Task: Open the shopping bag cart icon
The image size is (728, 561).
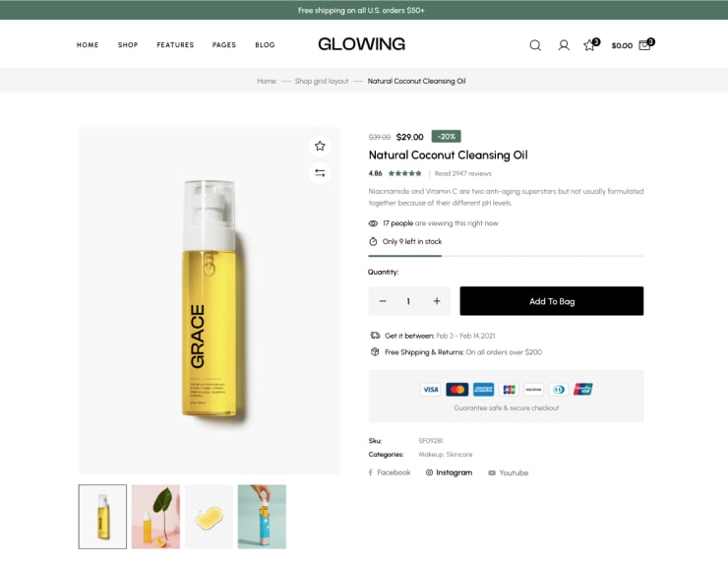Action: coord(644,45)
